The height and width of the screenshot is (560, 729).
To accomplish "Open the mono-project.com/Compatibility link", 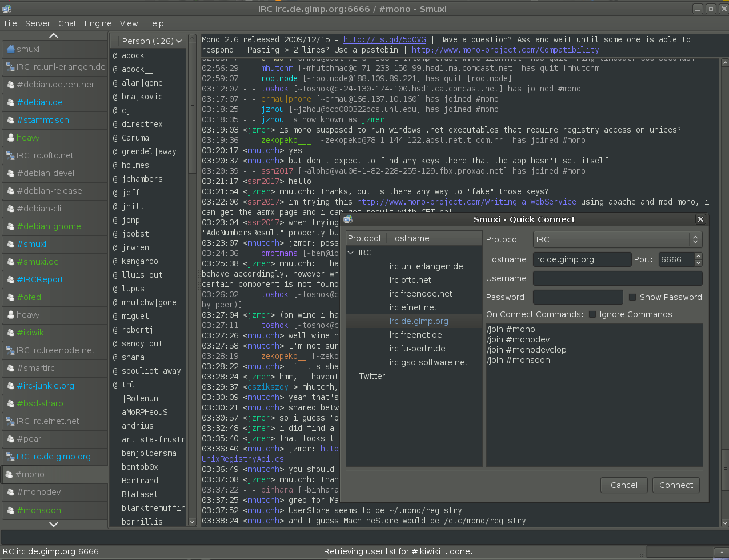I will tap(506, 50).
